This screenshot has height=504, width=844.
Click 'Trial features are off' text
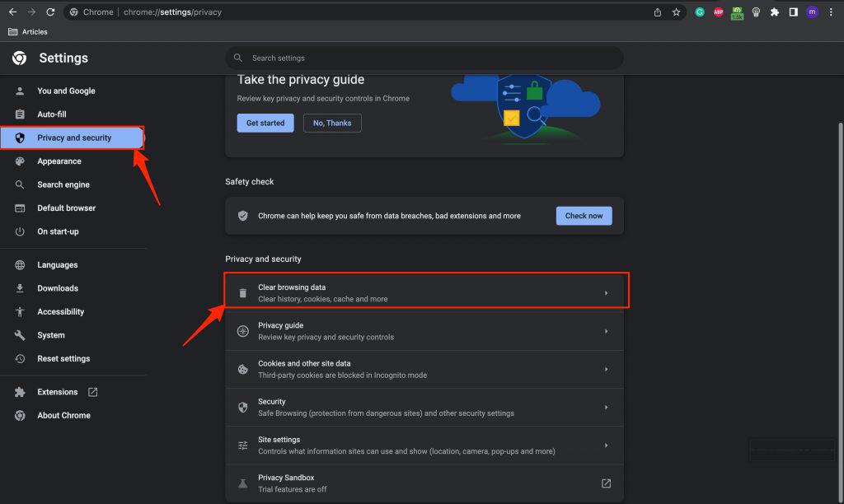(293, 489)
